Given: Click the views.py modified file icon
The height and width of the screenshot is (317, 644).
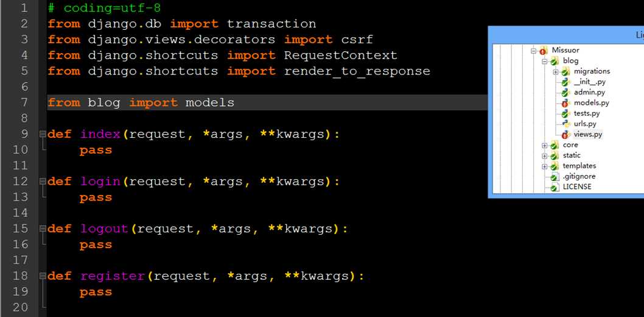Looking at the screenshot, I should point(566,134).
